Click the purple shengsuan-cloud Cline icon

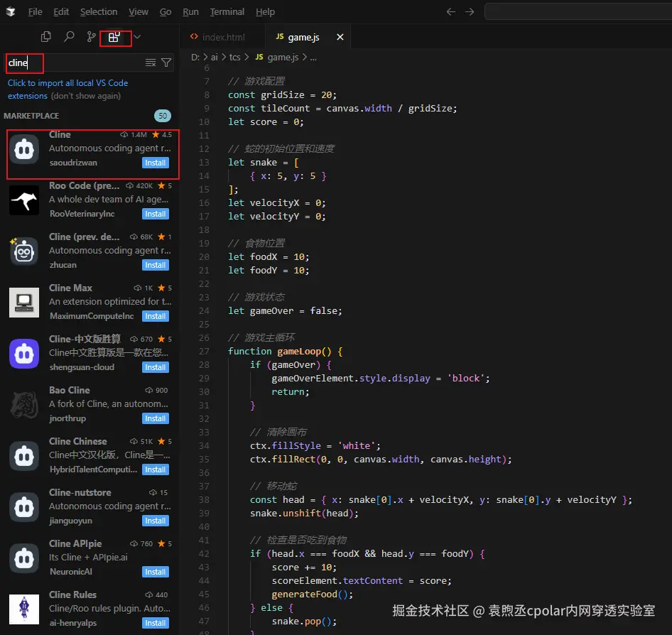pos(24,354)
